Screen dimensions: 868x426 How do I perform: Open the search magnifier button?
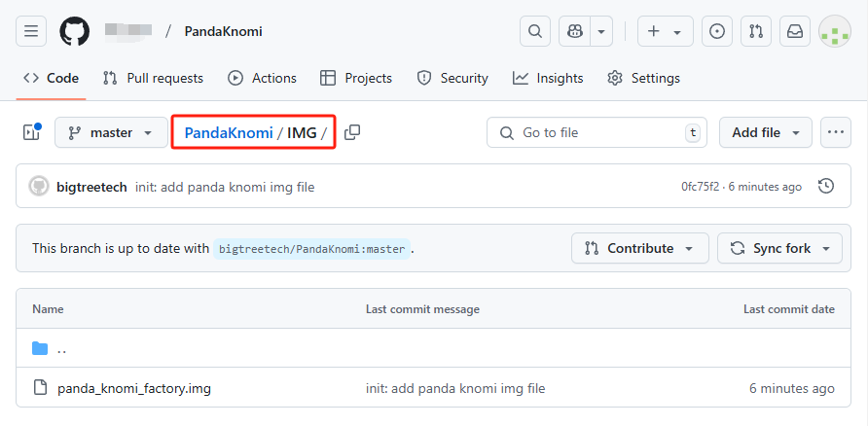coord(534,31)
